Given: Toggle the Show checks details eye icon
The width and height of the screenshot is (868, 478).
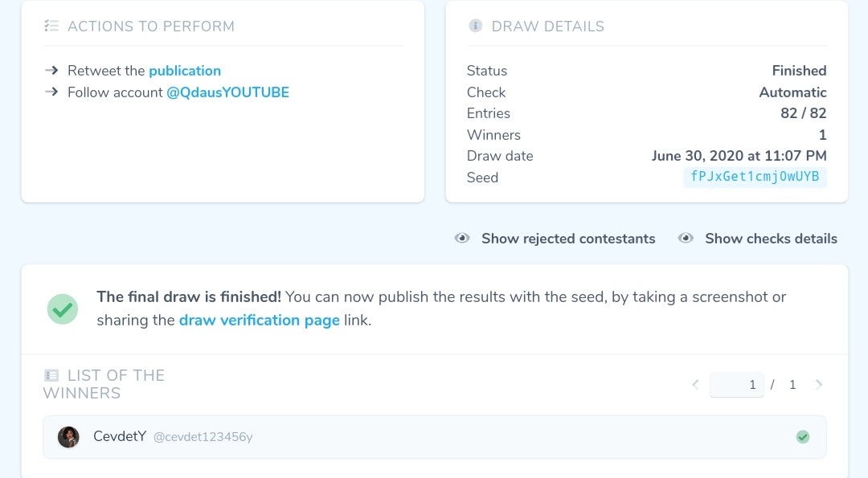Looking at the screenshot, I should (x=686, y=238).
